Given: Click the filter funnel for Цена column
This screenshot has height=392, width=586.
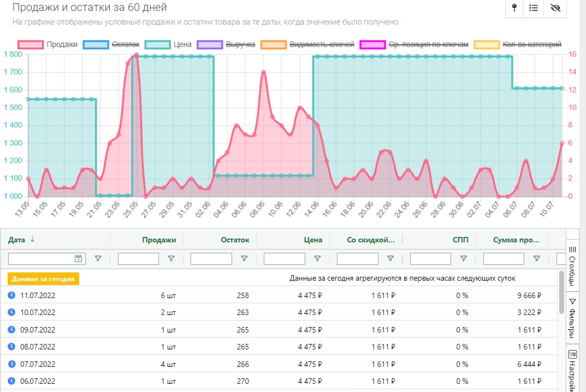Looking at the screenshot, I should (x=317, y=259).
